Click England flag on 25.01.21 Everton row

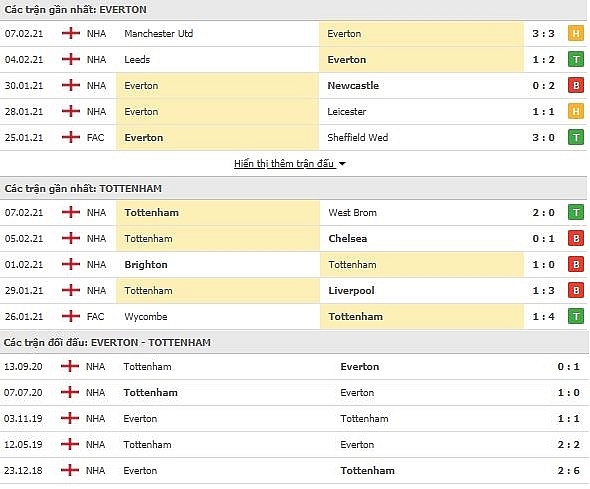71,137
